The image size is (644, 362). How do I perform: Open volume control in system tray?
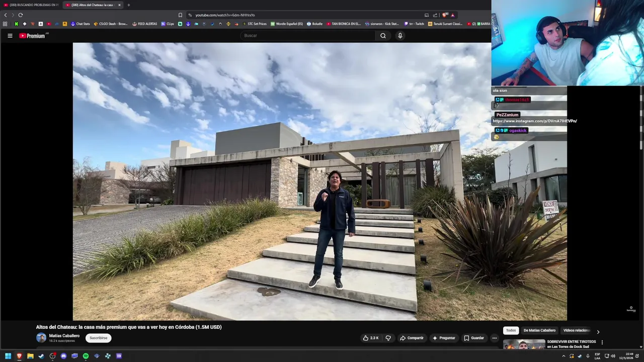[613, 356]
